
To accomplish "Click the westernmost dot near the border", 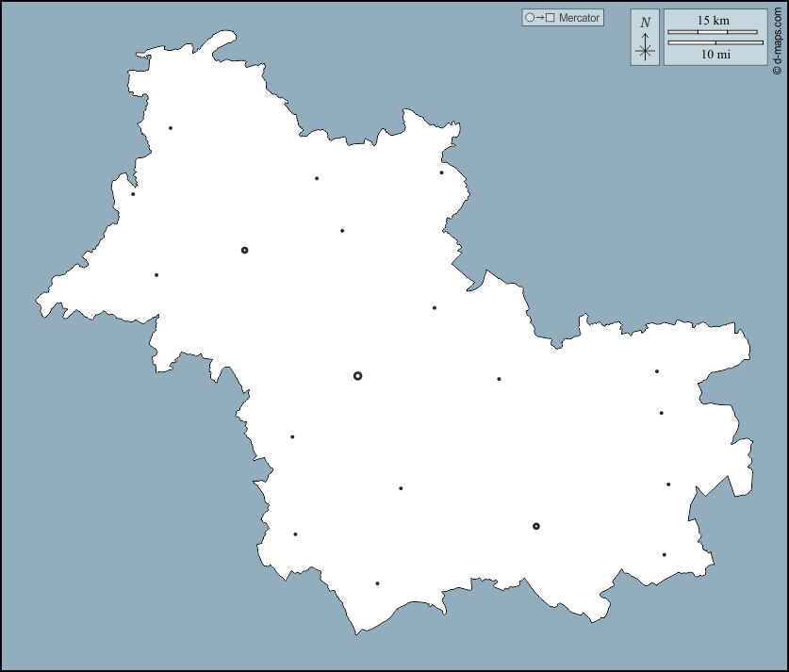I will point(133,194).
